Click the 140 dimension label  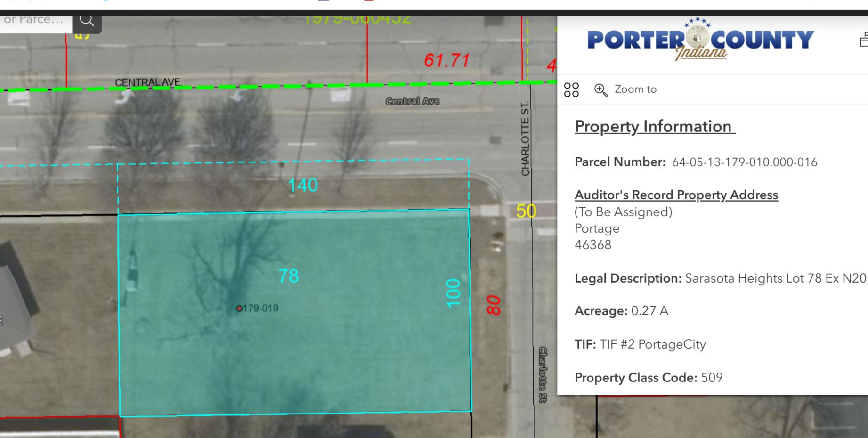click(x=303, y=186)
